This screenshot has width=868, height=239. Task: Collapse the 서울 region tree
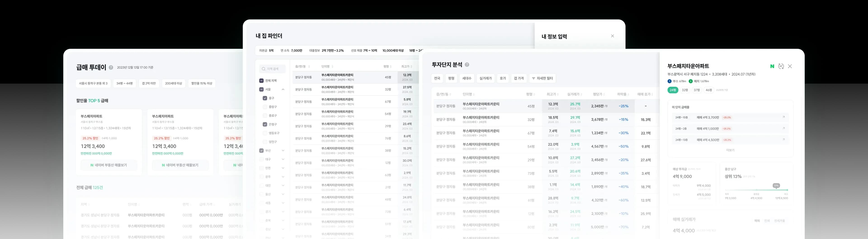click(283, 89)
